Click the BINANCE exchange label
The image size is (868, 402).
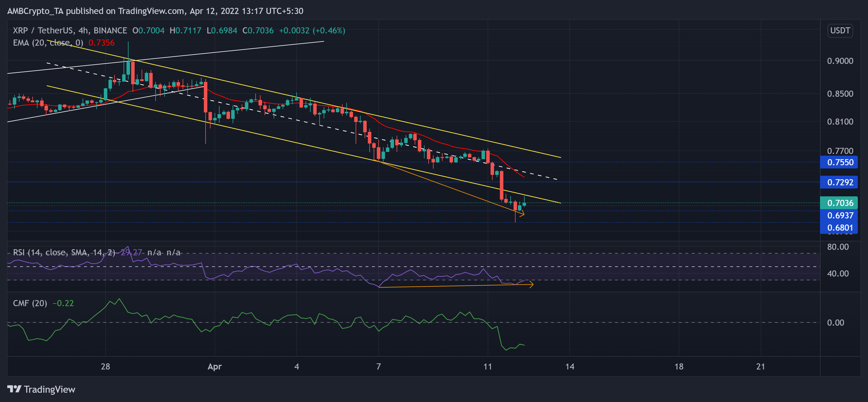pyautogui.click(x=110, y=30)
